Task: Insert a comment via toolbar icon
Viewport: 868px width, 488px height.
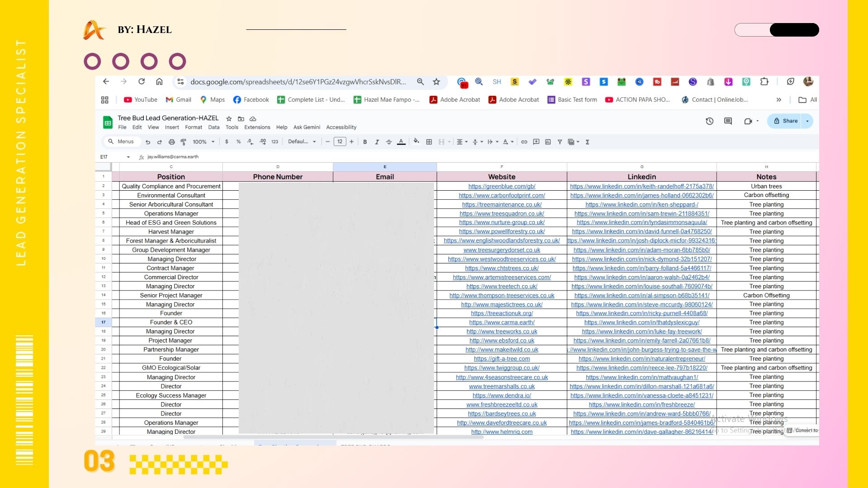Action: coord(536,142)
